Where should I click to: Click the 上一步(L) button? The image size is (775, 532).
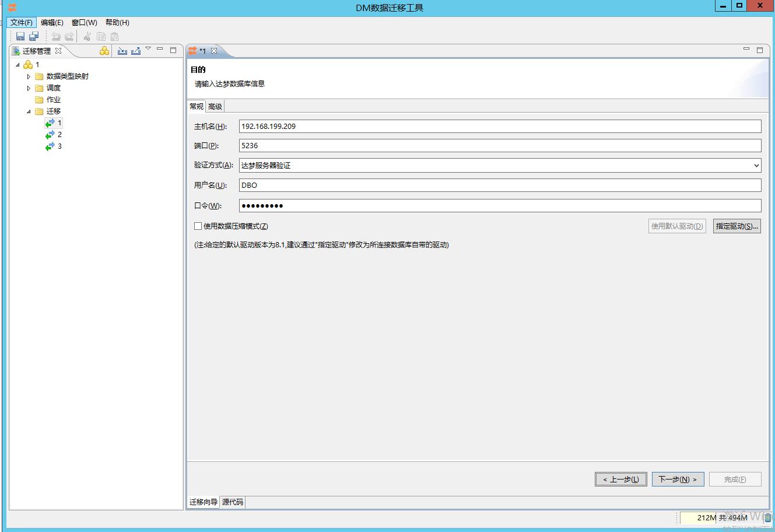pyautogui.click(x=621, y=480)
